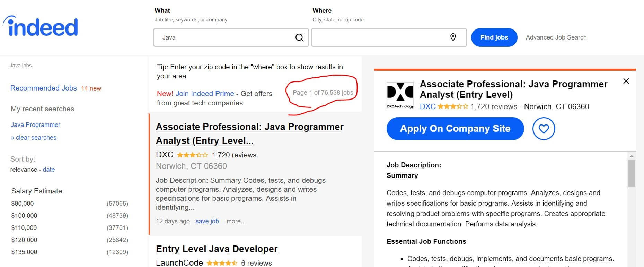Viewport: 644px width, 267px height.
Task: Filter by $135,000 salary estimate
Action: pyautogui.click(x=24, y=252)
